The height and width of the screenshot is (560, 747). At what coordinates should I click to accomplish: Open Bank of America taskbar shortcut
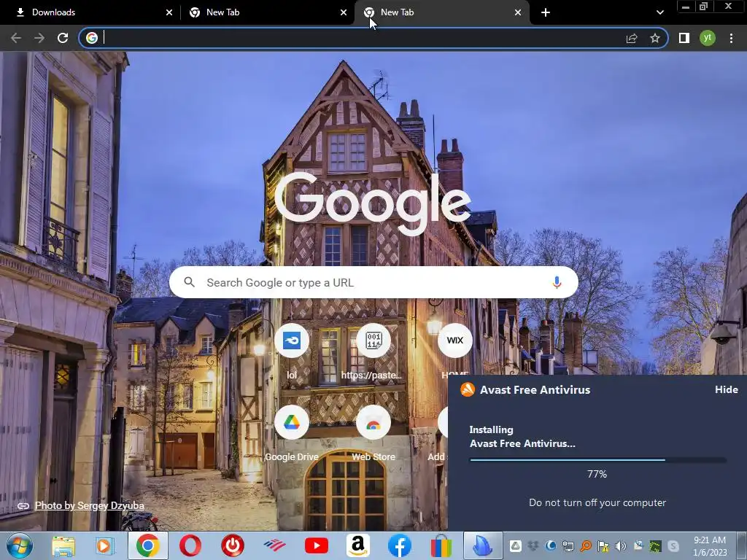click(x=274, y=545)
